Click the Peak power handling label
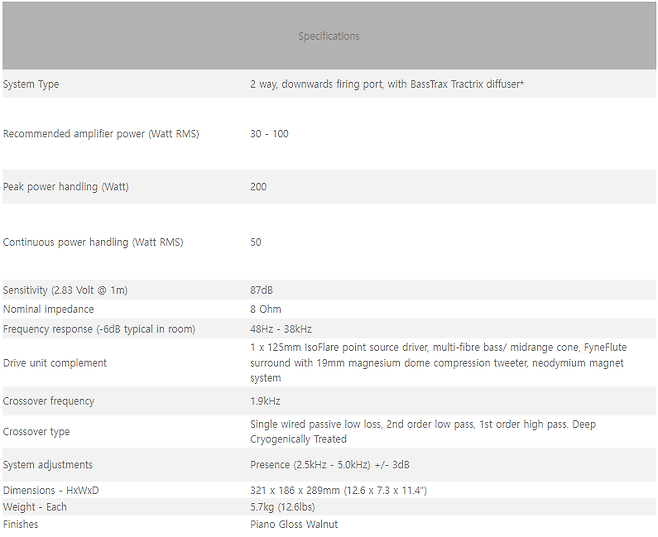 click(66, 187)
